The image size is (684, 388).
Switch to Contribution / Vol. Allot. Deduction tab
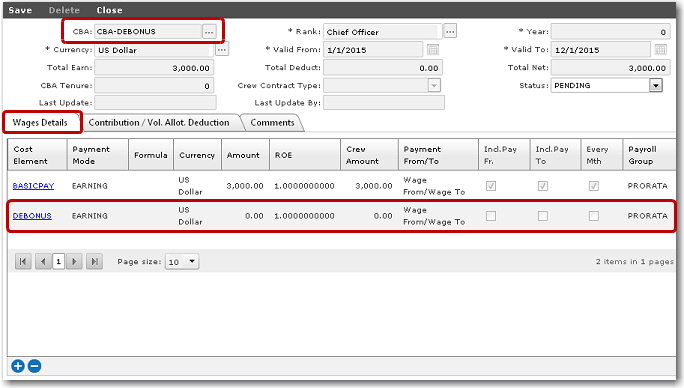159,123
